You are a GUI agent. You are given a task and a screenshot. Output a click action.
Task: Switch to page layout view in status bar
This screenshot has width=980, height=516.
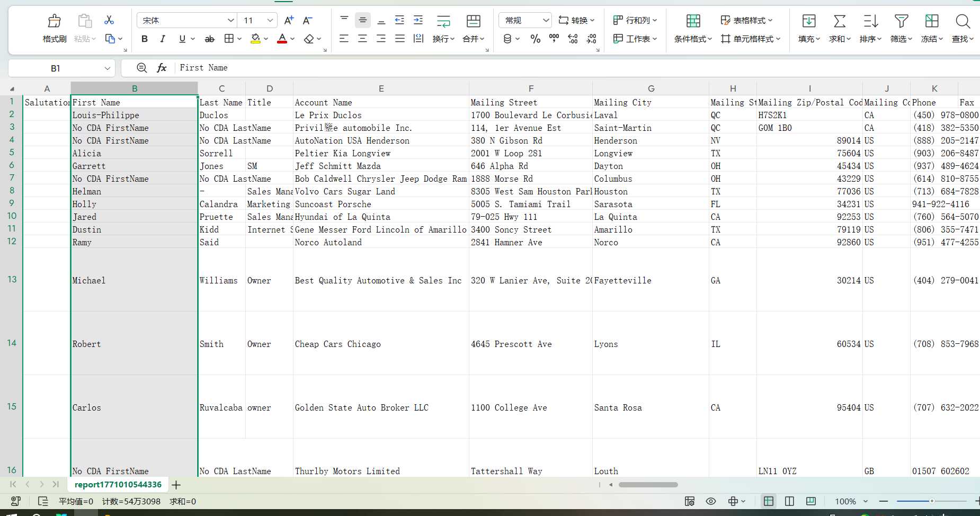click(789, 501)
